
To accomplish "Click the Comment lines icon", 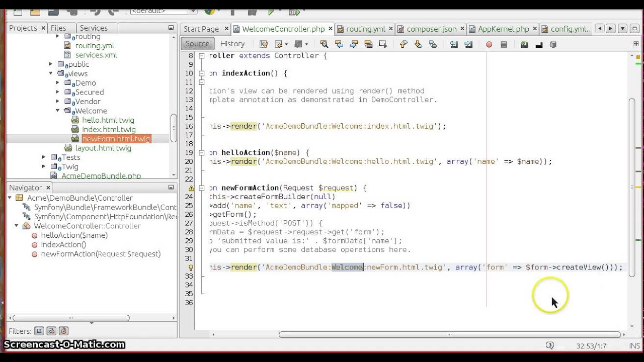I will pyautogui.click(x=524, y=44).
